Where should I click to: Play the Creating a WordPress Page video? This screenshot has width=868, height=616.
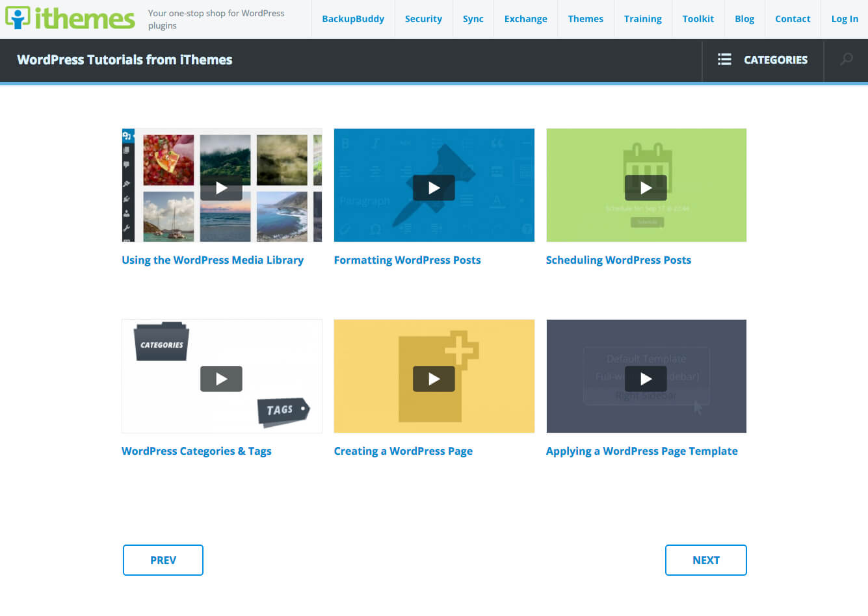434,379
